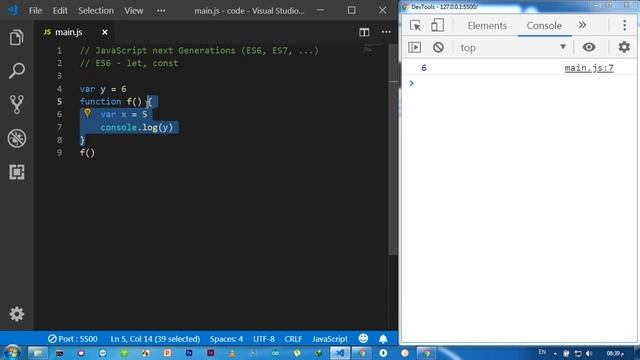Change indentation via Spaces: 4

coord(226,339)
